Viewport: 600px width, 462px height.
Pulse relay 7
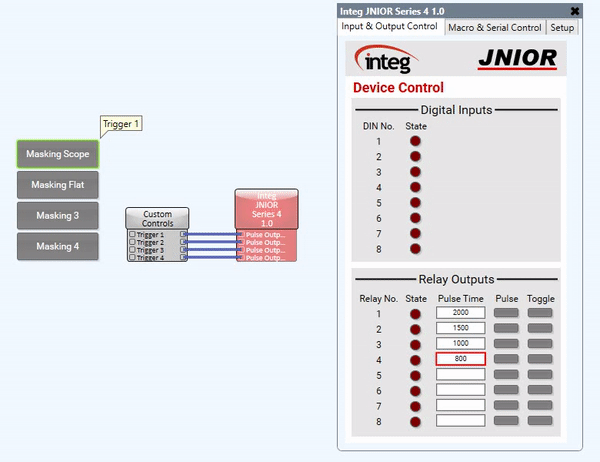[x=506, y=405]
